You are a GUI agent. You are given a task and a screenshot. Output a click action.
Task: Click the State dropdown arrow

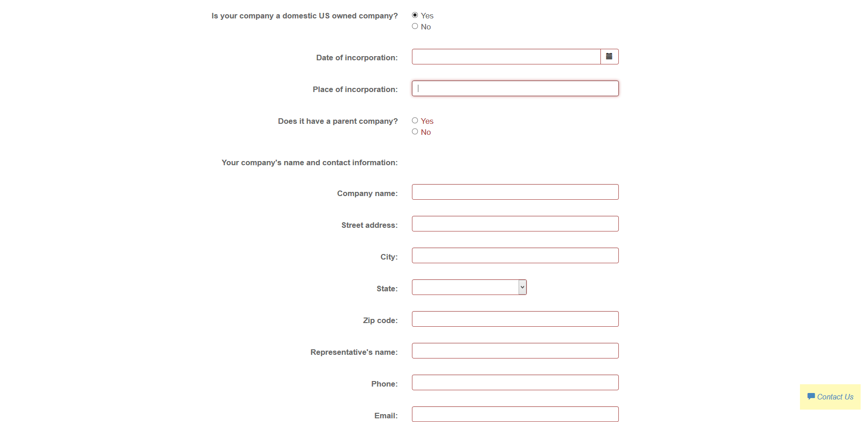[x=522, y=287]
